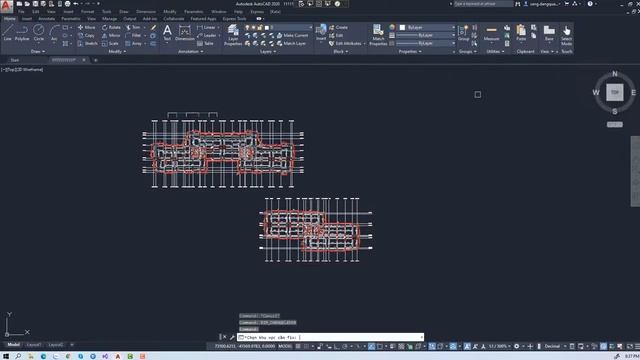Click the Plot printer icon in quick access toolbar
Viewport: 640px width, 360px height.
click(68, 4)
